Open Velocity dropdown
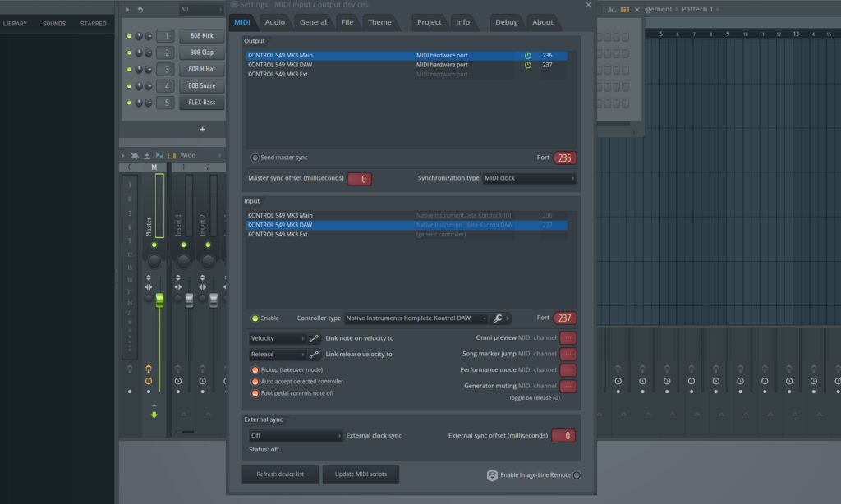Viewport: 841px width, 504px height. pos(277,338)
